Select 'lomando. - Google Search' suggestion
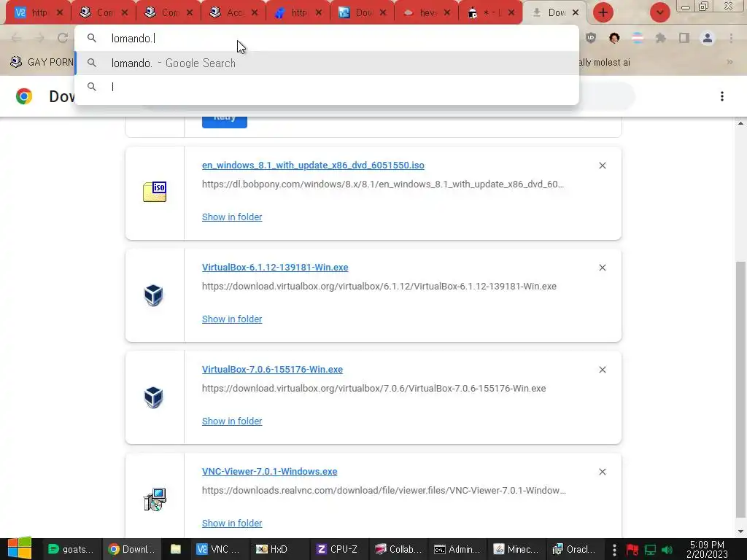This screenshot has width=747, height=560. click(327, 63)
